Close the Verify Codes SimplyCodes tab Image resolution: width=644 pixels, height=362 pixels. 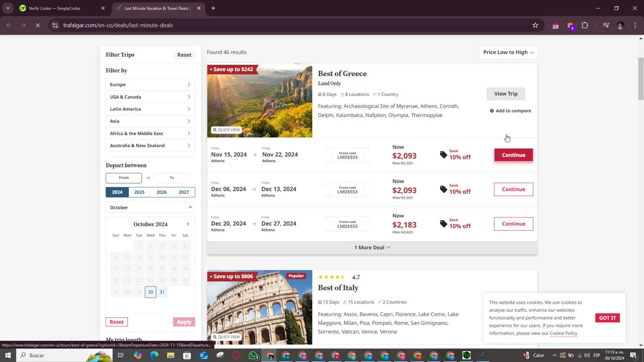click(x=103, y=8)
